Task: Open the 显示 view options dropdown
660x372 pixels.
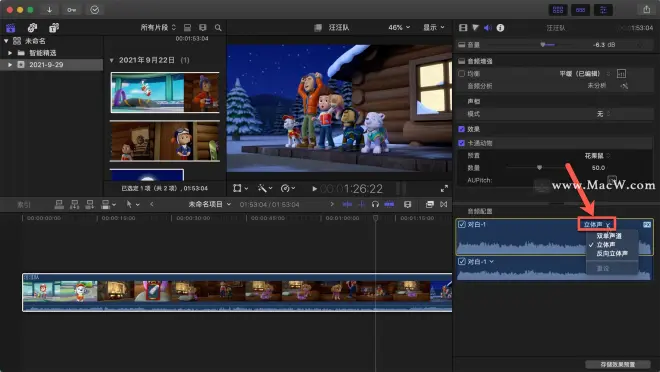Action: click(434, 27)
